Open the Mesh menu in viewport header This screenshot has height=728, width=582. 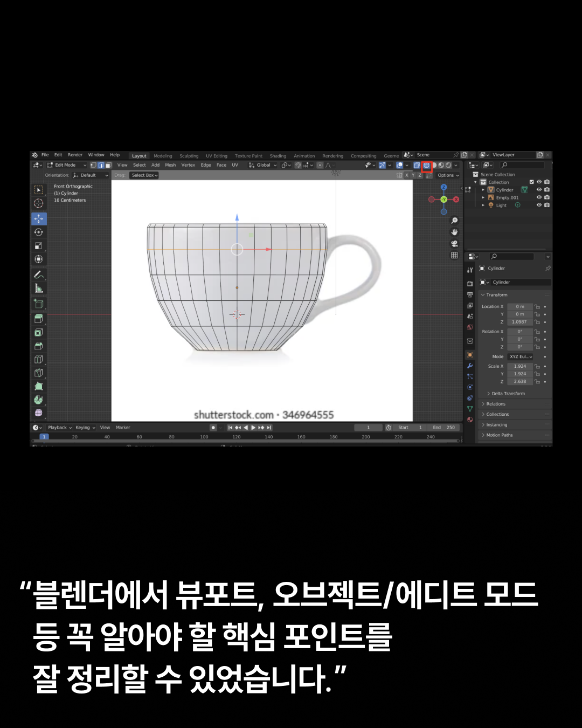[x=170, y=165]
